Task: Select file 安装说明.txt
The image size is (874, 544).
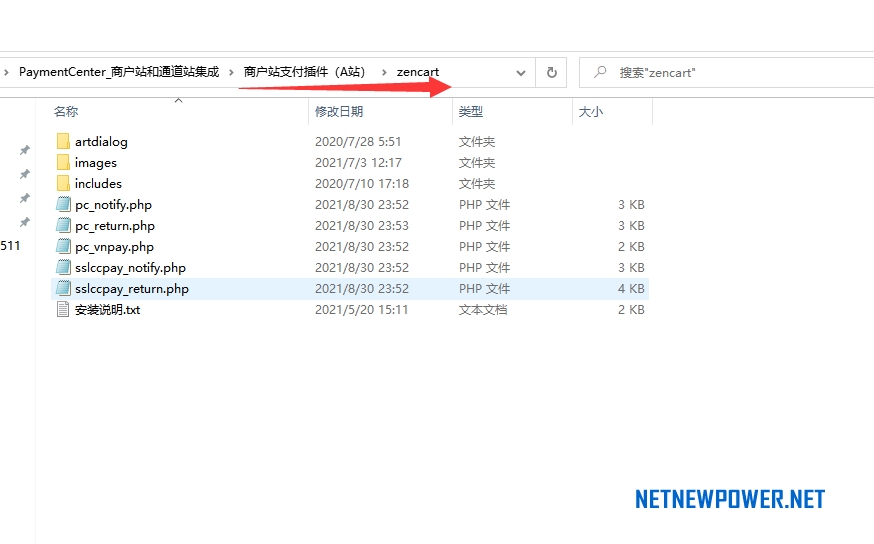Action: pyautogui.click(x=107, y=310)
